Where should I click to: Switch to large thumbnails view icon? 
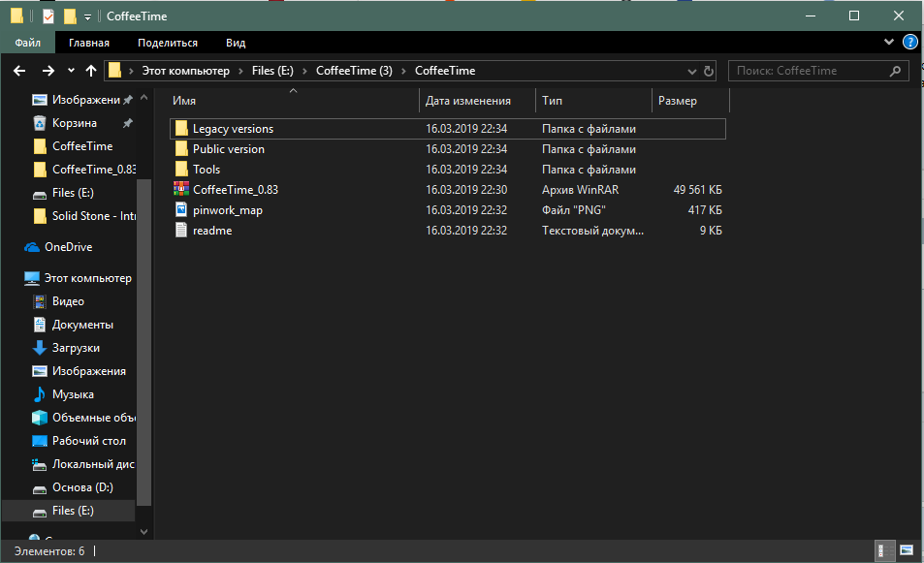[x=907, y=550]
